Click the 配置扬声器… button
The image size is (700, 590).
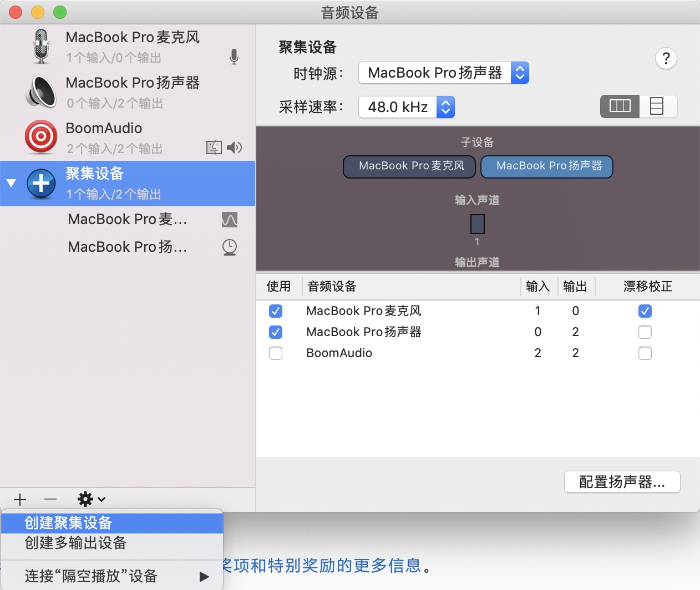(622, 482)
